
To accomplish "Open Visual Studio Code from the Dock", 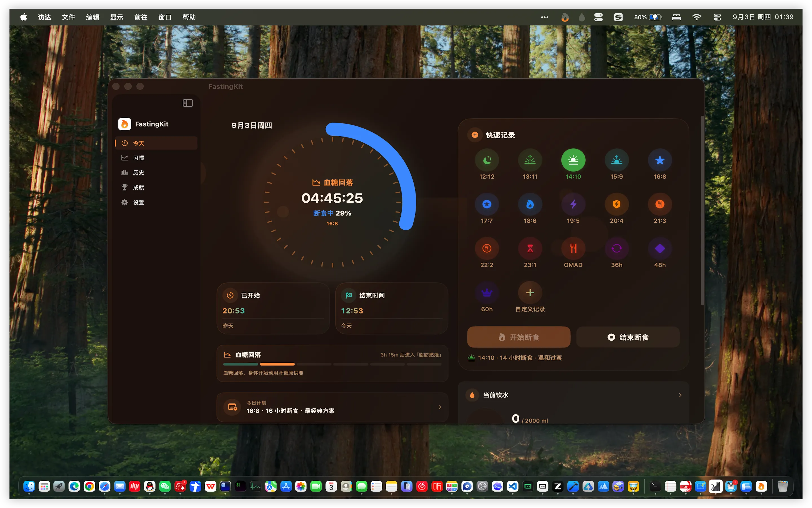I will [512, 486].
